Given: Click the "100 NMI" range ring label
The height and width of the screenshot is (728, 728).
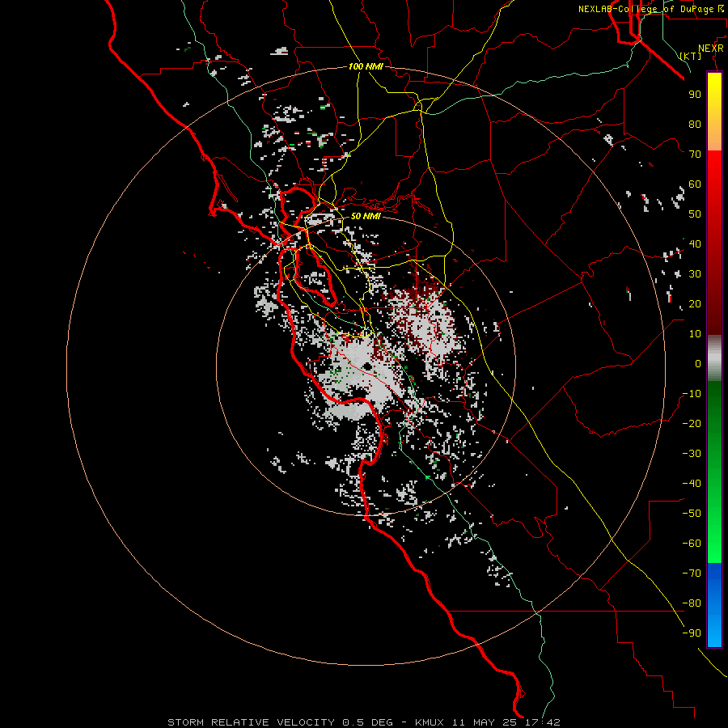Looking at the screenshot, I should click(366, 66).
